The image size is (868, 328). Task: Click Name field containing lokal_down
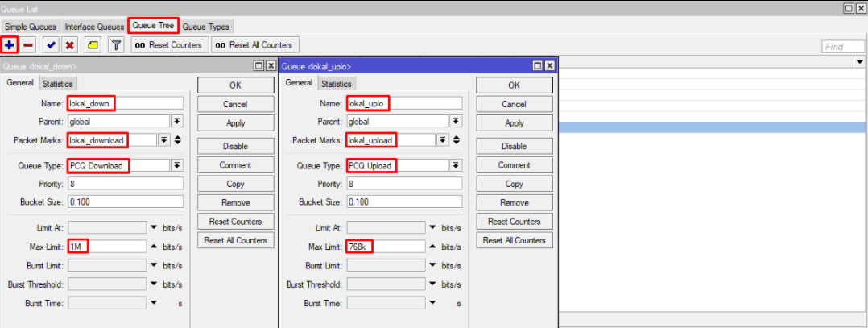pyautogui.click(x=125, y=103)
